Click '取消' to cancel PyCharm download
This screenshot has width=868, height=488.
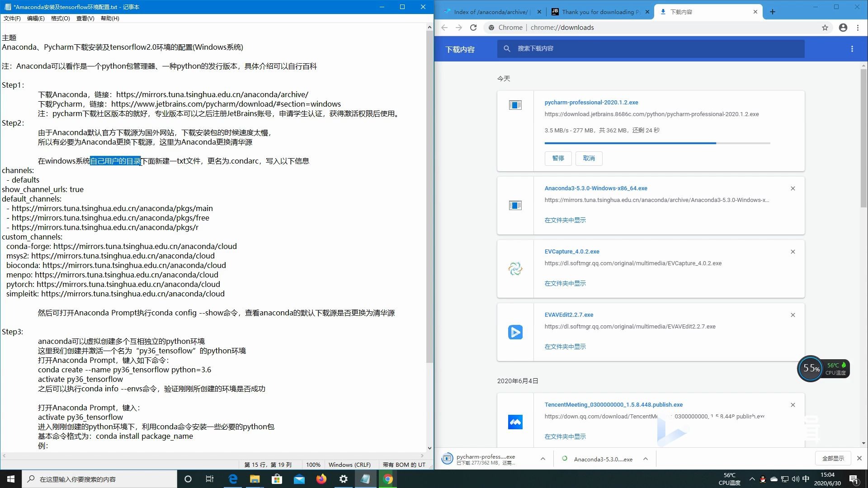click(589, 158)
